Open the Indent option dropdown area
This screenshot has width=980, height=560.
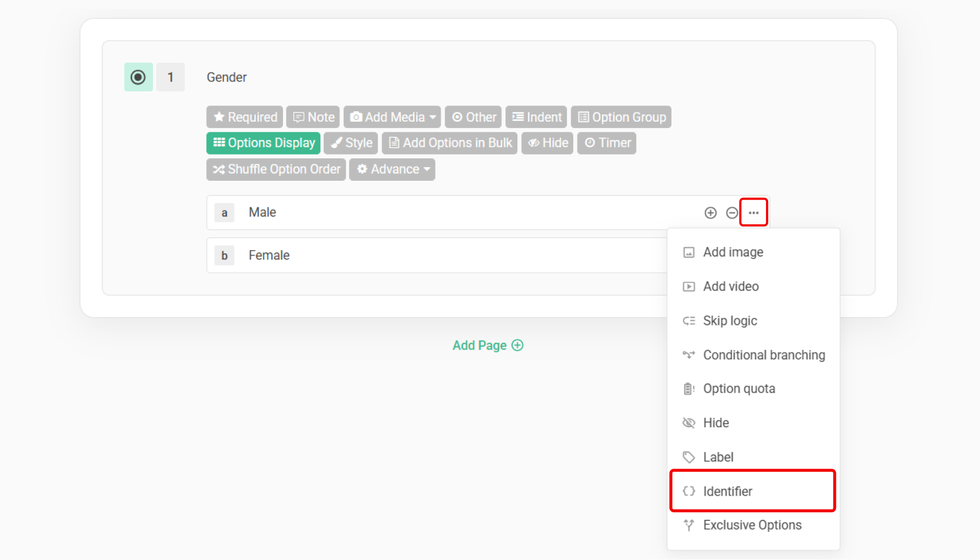tap(536, 117)
